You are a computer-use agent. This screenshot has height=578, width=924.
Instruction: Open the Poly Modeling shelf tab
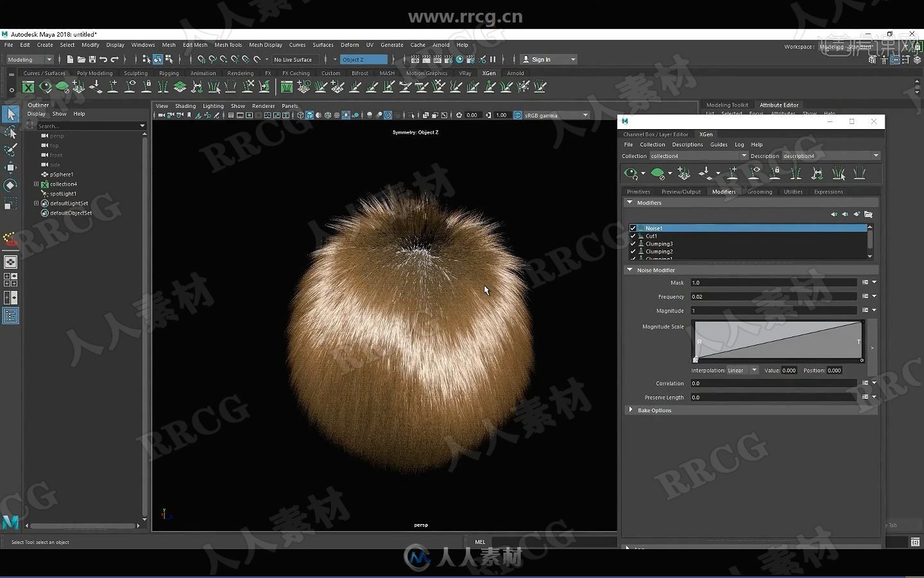pos(94,73)
